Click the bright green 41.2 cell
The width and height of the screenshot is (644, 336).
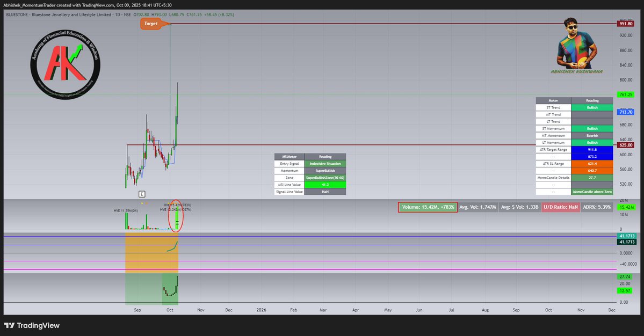[x=325, y=185]
